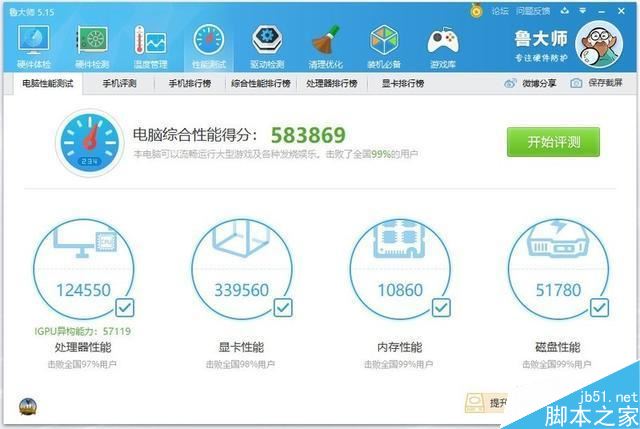Click the processor score 124550
The width and height of the screenshot is (640, 429).
coord(84,290)
